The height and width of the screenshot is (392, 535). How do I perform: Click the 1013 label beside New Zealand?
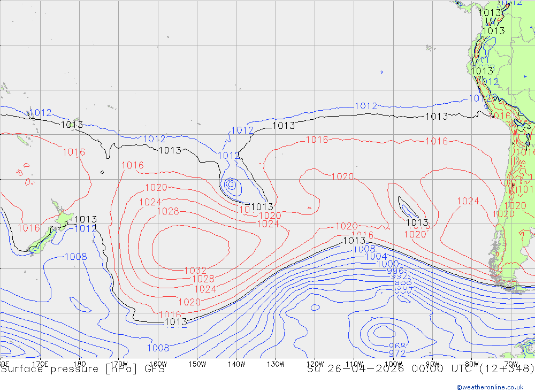(86, 219)
